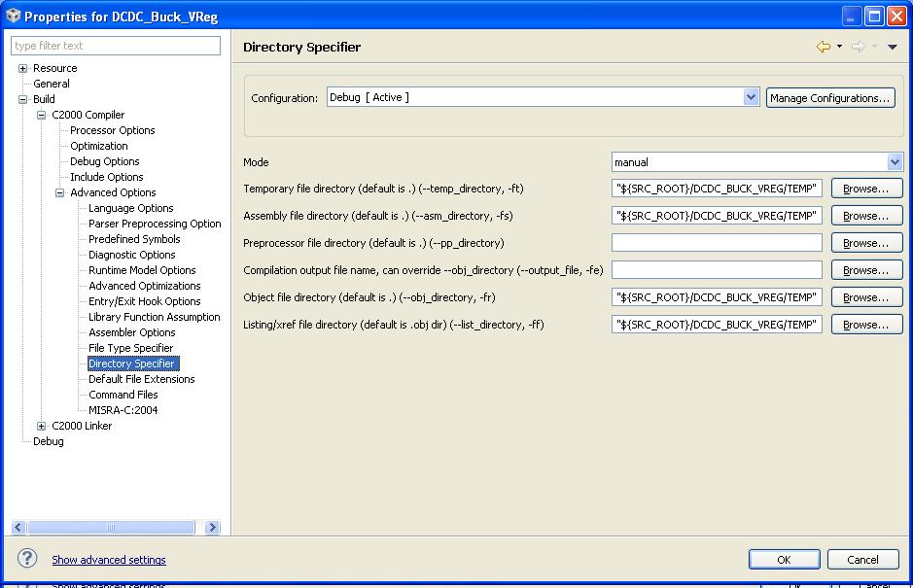
Task: Open the back history dropdown arrow
Action: pos(840,47)
